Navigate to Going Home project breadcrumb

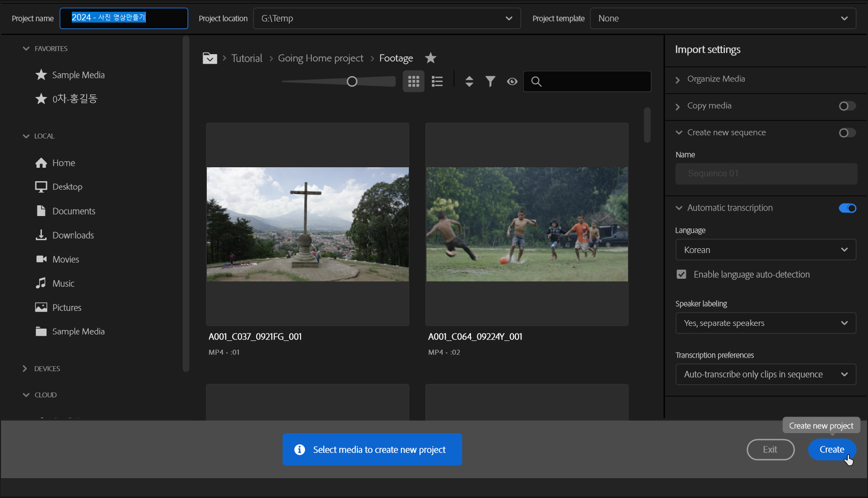(320, 58)
